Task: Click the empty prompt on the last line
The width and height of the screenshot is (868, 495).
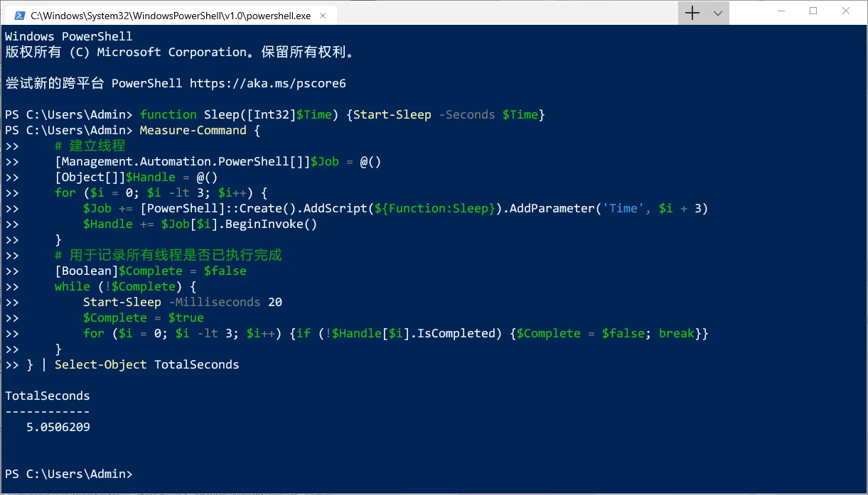Action: [x=69, y=474]
